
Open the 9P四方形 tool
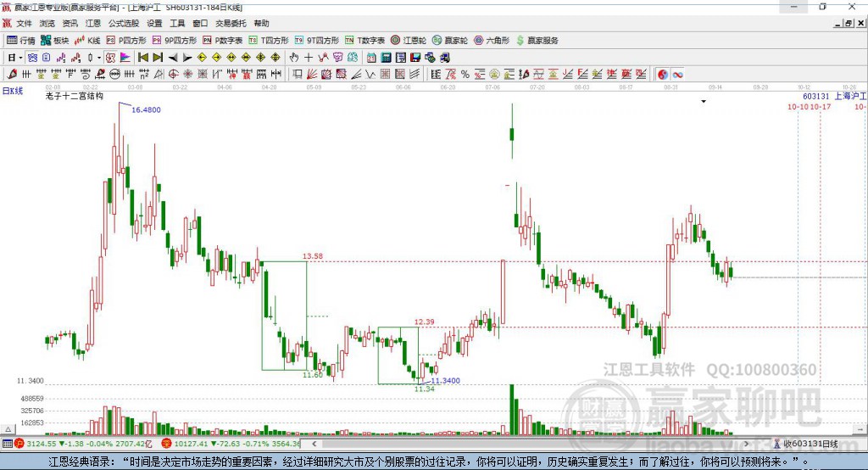coord(175,41)
